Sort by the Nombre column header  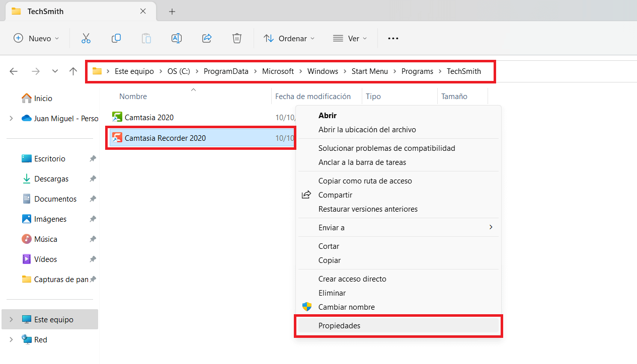click(133, 97)
